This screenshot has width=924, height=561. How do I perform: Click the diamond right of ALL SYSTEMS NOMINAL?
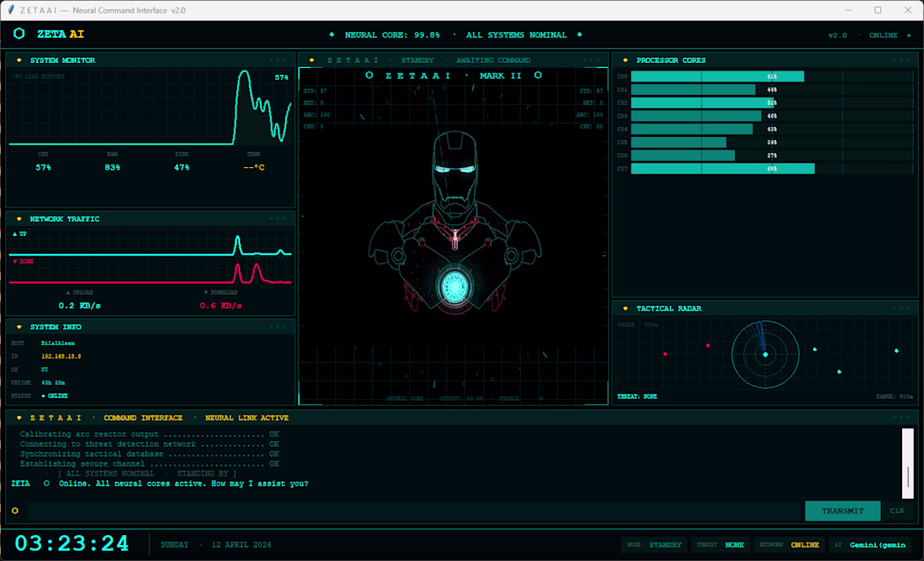[580, 34]
